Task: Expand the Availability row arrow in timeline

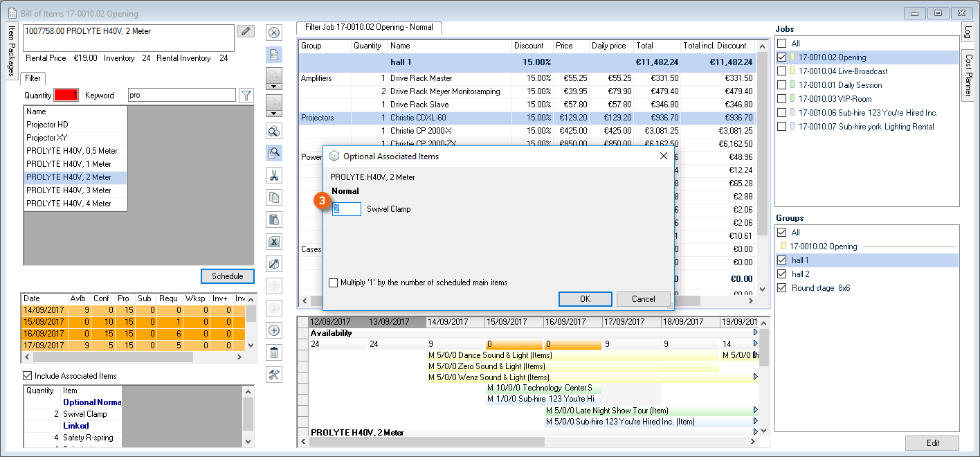Action: pyautogui.click(x=755, y=333)
